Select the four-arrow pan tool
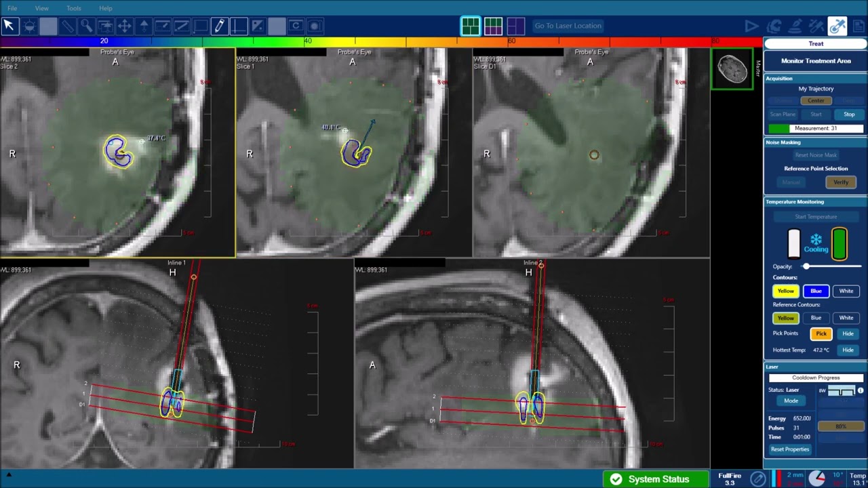This screenshot has width=868, height=488. click(124, 26)
